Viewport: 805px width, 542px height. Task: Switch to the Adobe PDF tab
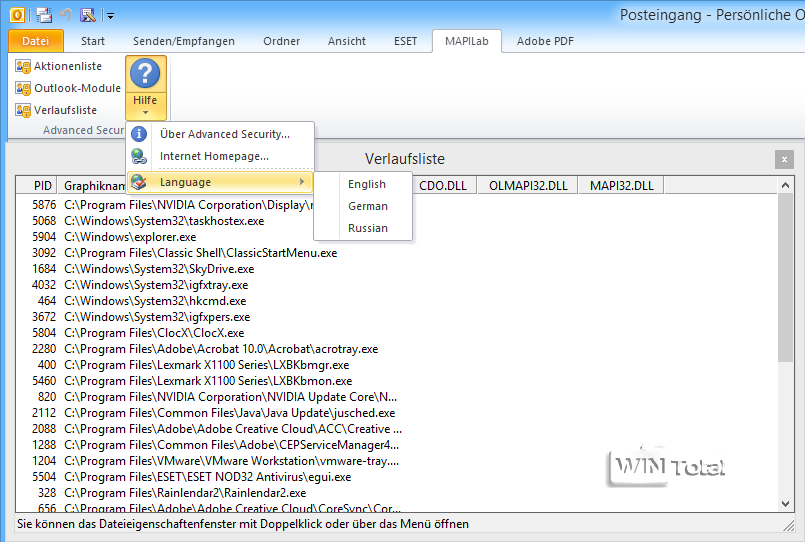click(545, 41)
